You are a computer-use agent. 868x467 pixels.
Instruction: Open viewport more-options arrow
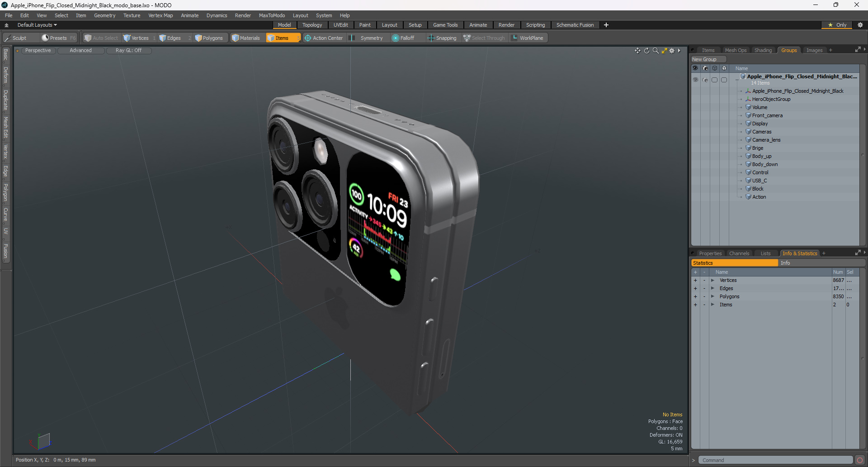679,51
